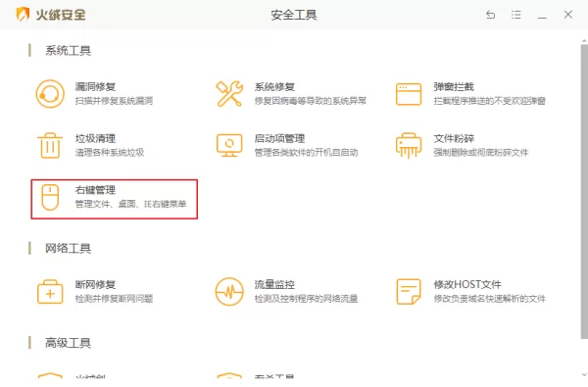Viewport: 588px width, 387px height.
Task: Click description 修复因病毒等导致的系统异常
Action: tap(311, 101)
